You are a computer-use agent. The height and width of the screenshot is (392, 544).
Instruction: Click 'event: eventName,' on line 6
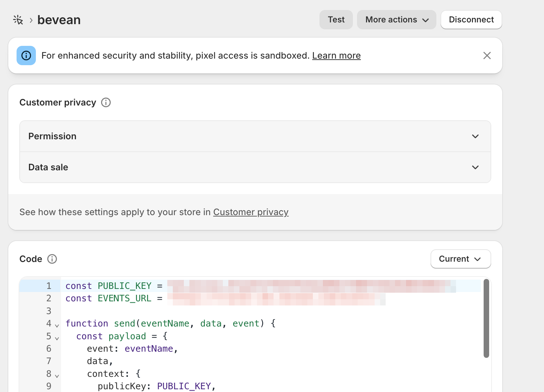click(x=132, y=349)
